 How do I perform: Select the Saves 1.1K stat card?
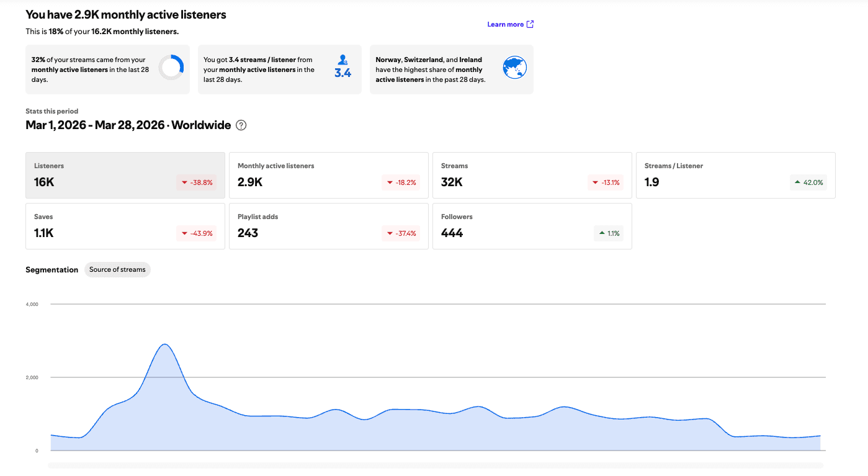click(x=125, y=227)
